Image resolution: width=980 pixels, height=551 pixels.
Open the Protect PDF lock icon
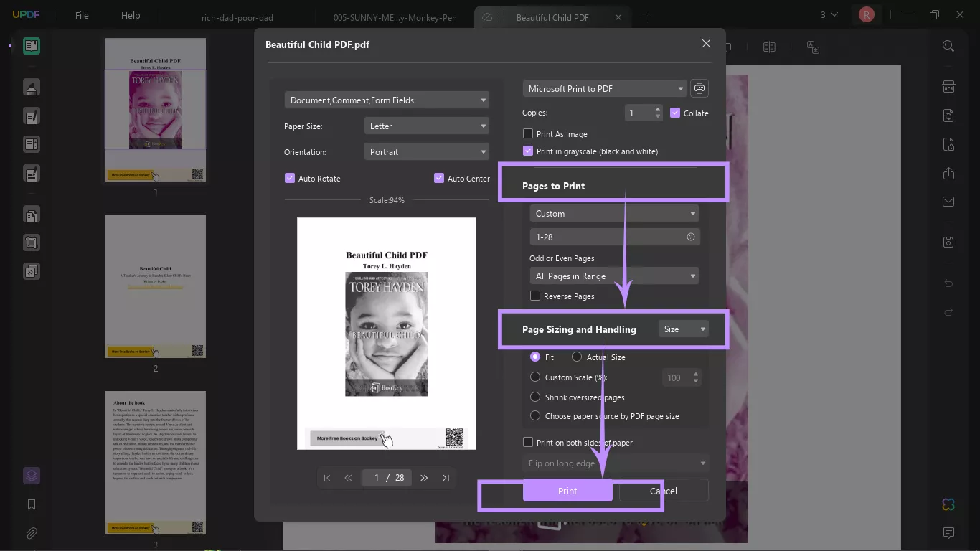[948, 144]
